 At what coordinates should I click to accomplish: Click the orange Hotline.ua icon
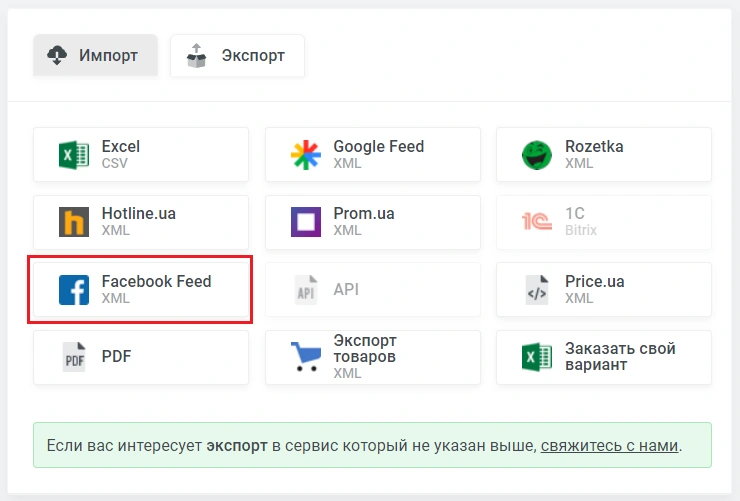74,222
